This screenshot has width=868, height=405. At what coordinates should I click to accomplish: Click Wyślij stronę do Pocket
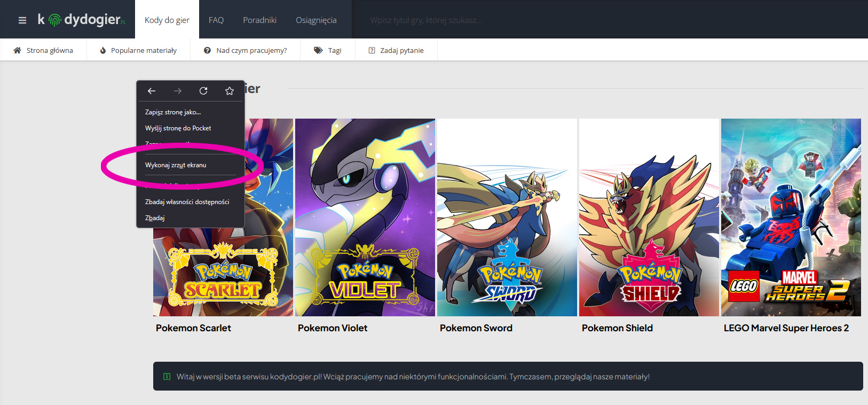coord(178,128)
